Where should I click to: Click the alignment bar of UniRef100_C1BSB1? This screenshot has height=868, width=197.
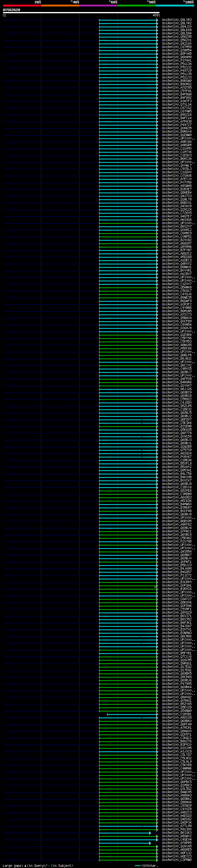click(x=132, y=714)
